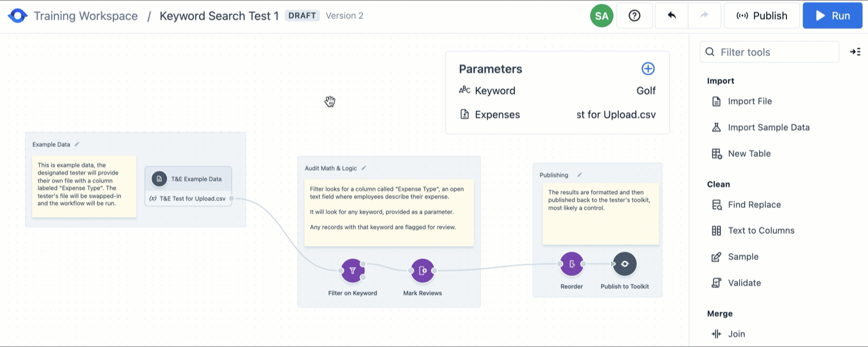
Task: Add a new parameter with plus icon
Action: [x=648, y=69]
